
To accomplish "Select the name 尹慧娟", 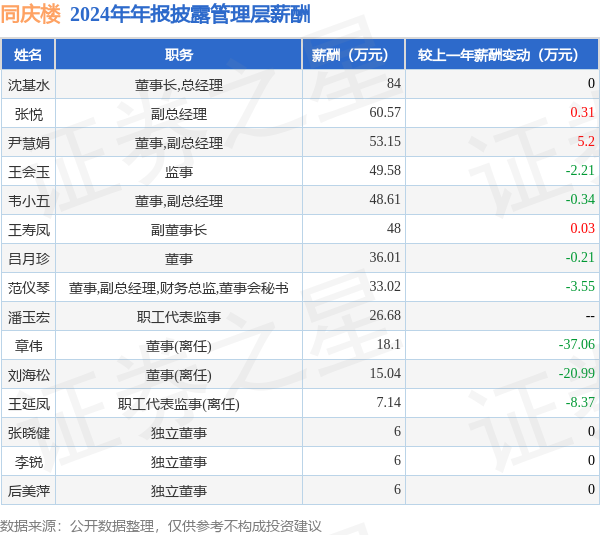I will coord(29,143).
